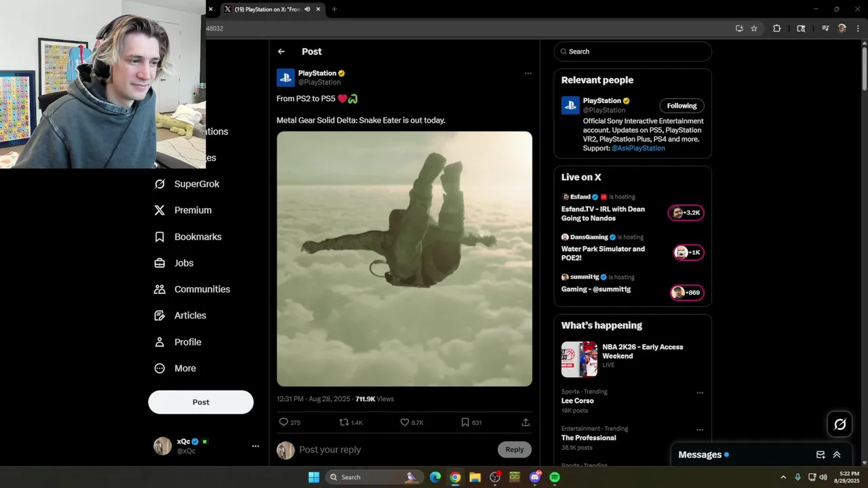Toggle Following button for PlayStation
The image size is (868, 488).
(x=682, y=106)
